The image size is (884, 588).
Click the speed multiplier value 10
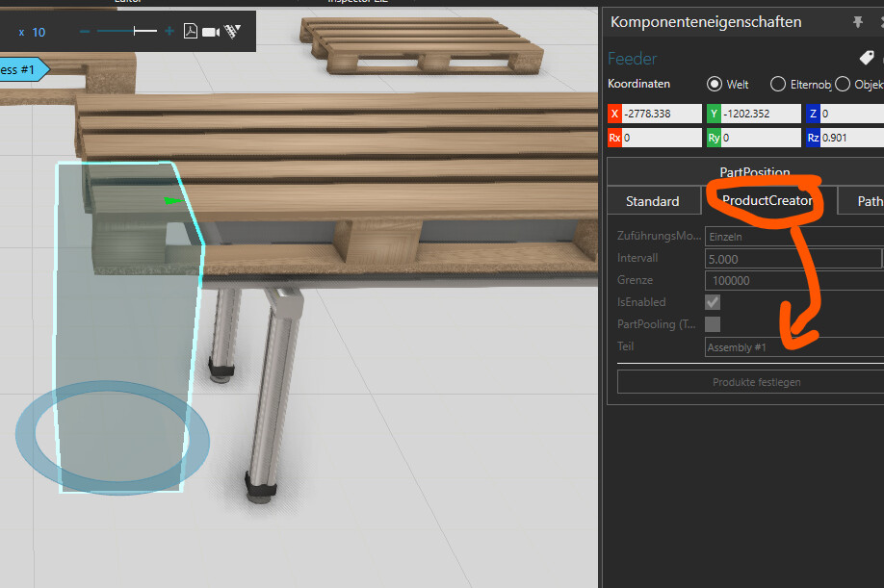pyautogui.click(x=39, y=32)
